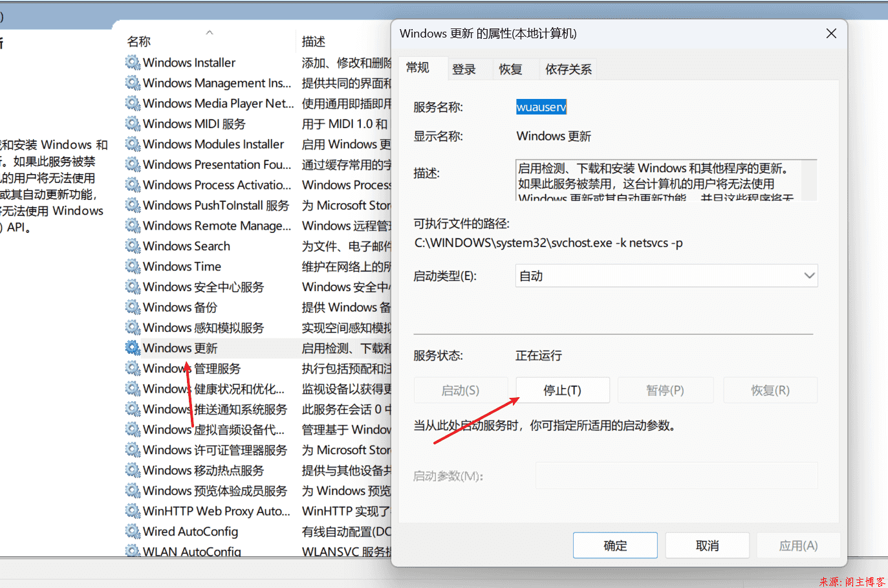
Task: Close the Windows 更新 properties dialog
Action: 831,34
